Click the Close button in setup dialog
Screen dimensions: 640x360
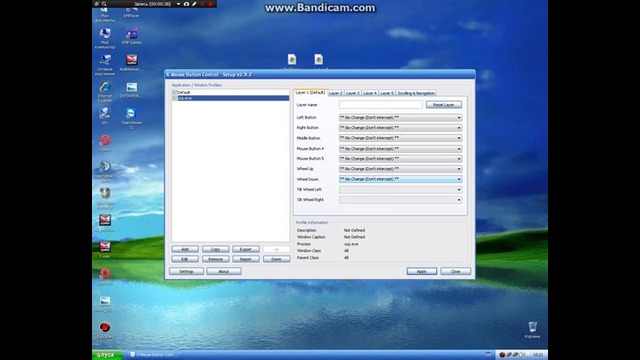[456, 271]
